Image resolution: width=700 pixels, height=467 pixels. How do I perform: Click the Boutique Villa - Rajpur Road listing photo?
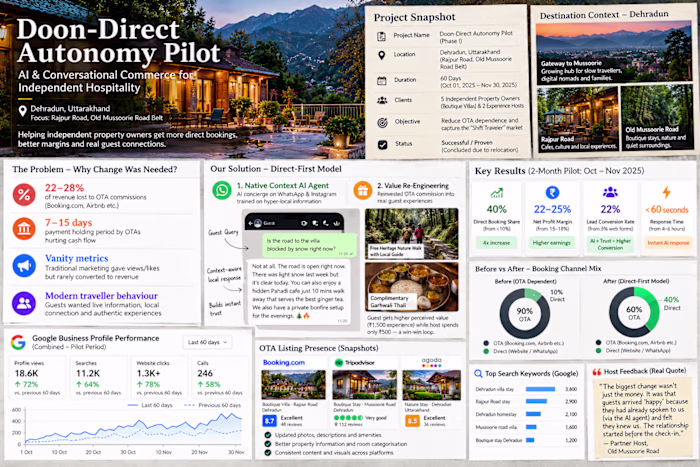point(293,384)
